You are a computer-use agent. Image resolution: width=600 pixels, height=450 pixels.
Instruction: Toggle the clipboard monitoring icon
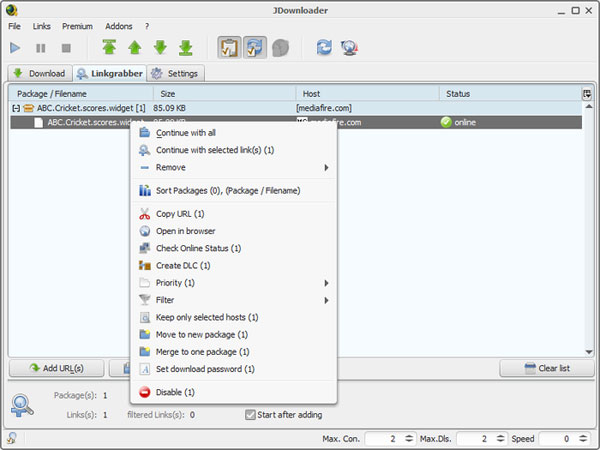(229, 47)
